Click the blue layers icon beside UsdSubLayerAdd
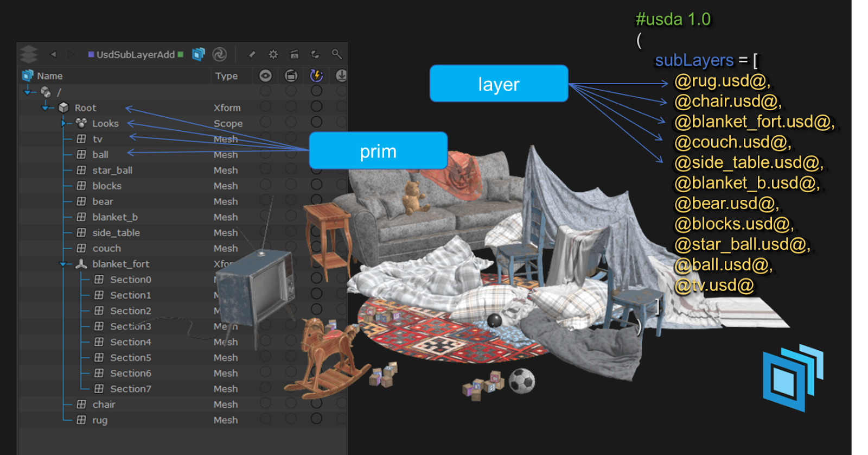Screen dimensions: 868x455 tap(199, 54)
